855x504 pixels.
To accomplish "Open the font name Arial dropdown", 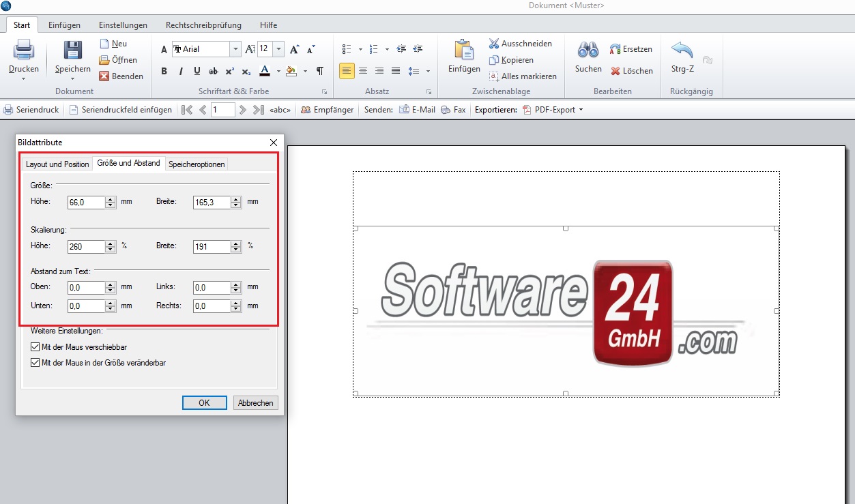I will (x=235, y=49).
